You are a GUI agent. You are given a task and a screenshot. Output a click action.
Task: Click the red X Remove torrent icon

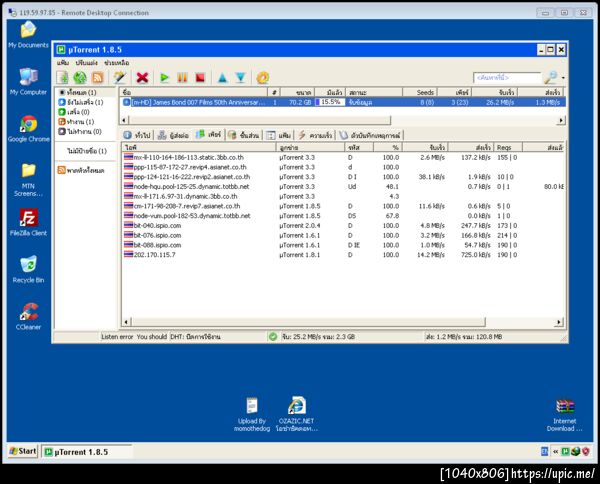(142, 78)
